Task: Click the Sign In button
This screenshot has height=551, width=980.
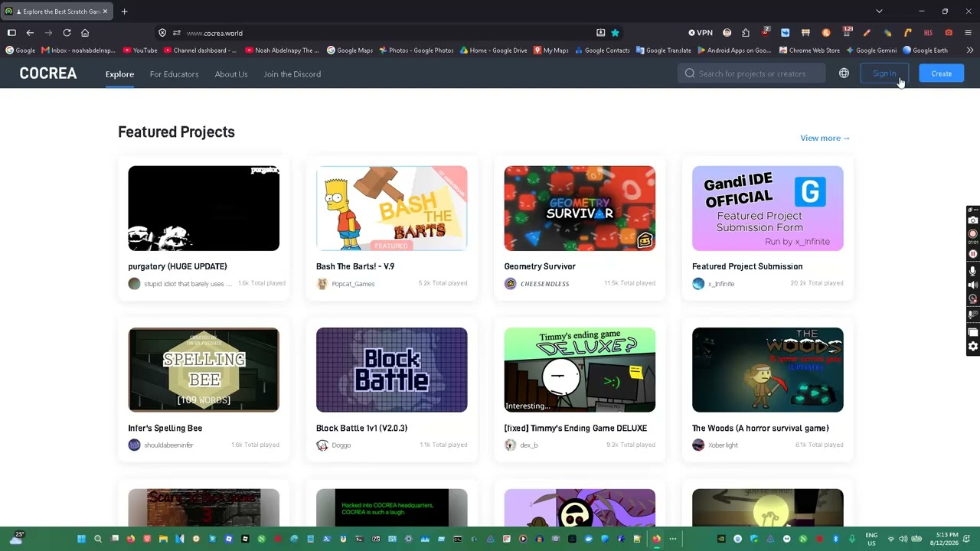Action: (x=884, y=73)
